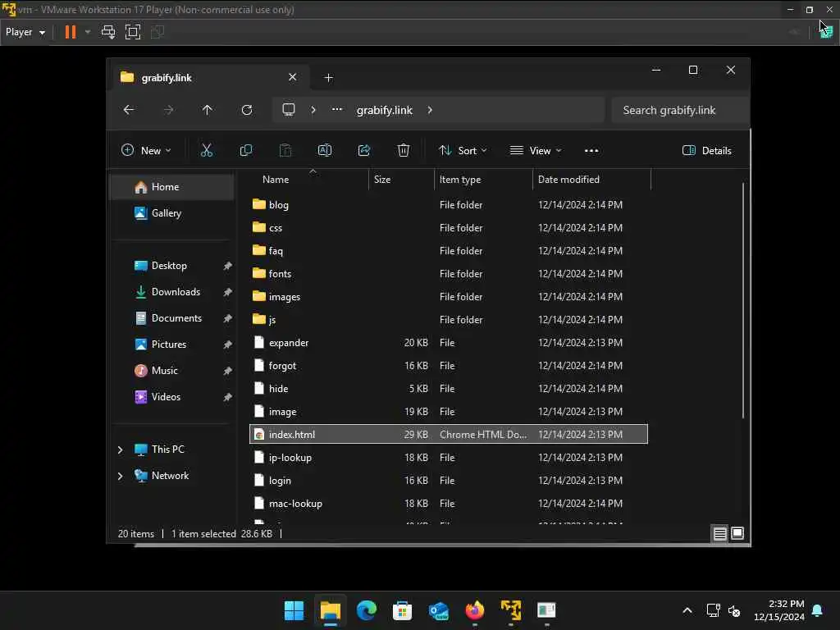Pause the virtual machine in VMware toolbar
The width and height of the screenshot is (840, 630).
(71, 32)
